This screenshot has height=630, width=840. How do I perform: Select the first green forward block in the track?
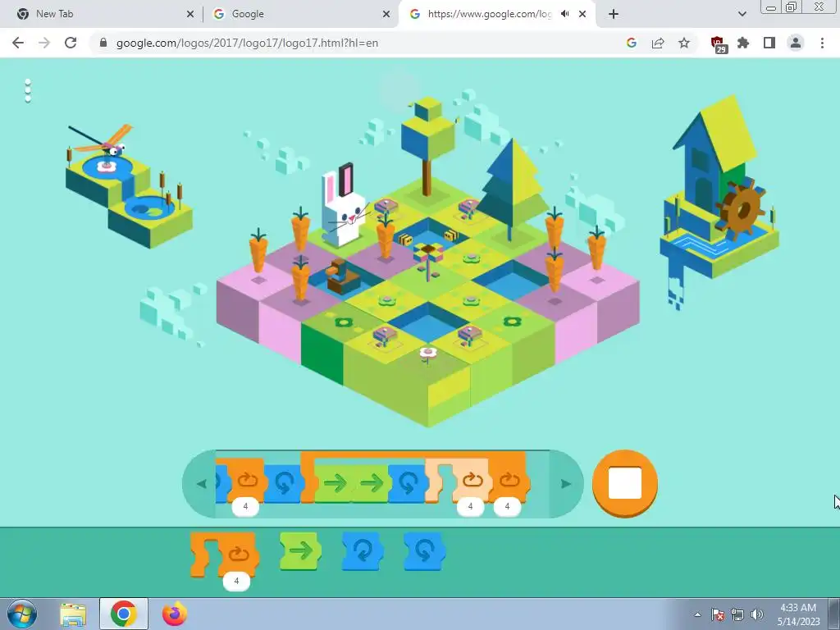coord(335,483)
